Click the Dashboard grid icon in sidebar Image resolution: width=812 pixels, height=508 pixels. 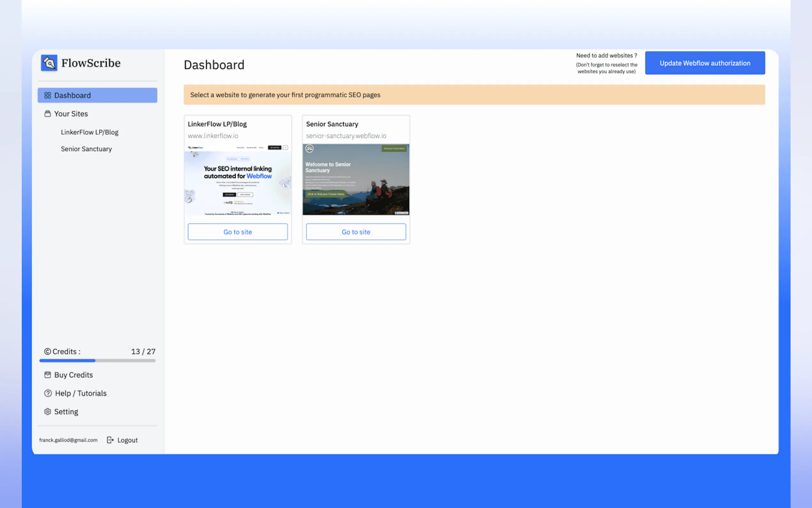(47, 95)
